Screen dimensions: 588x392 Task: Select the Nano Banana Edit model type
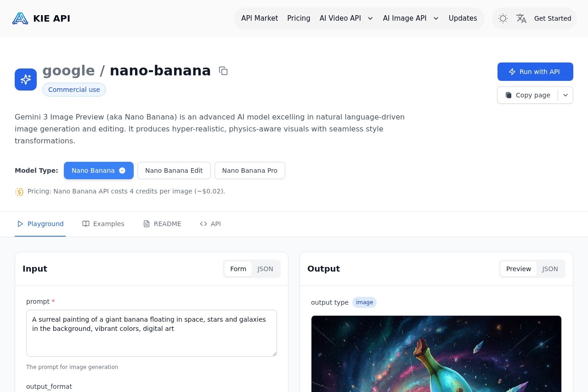pos(174,170)
